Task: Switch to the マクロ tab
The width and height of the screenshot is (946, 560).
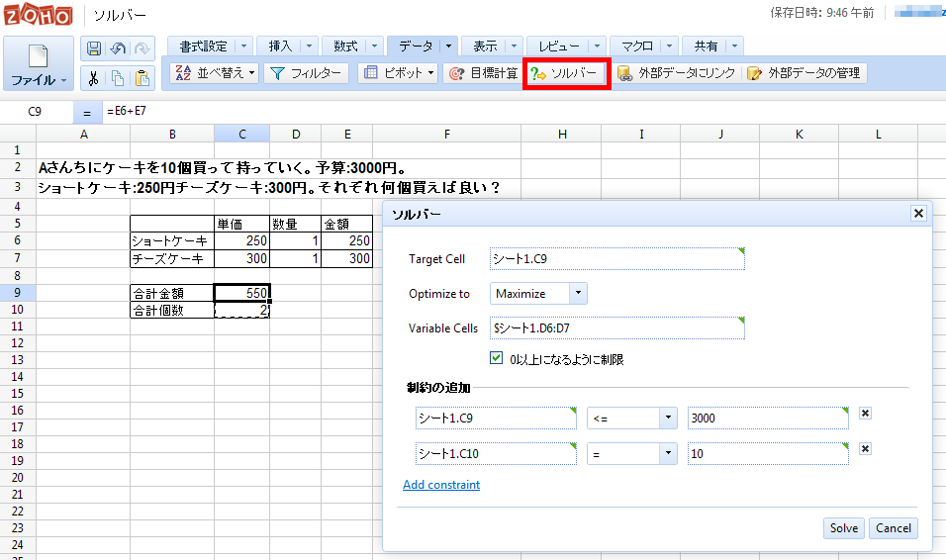Action: [x=637, y=46]
